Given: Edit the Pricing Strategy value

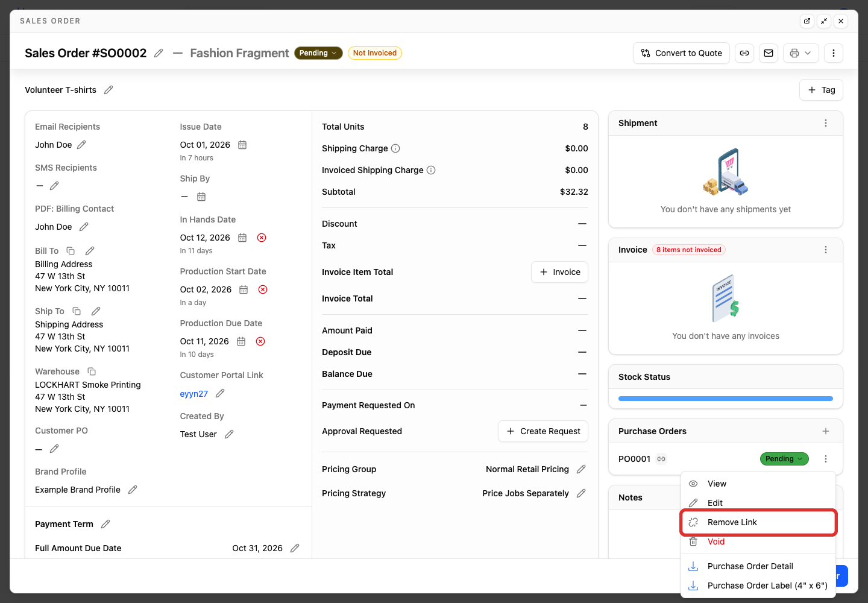Looking at the screenshot, I should pyautogui.click(x=581, y=493).
